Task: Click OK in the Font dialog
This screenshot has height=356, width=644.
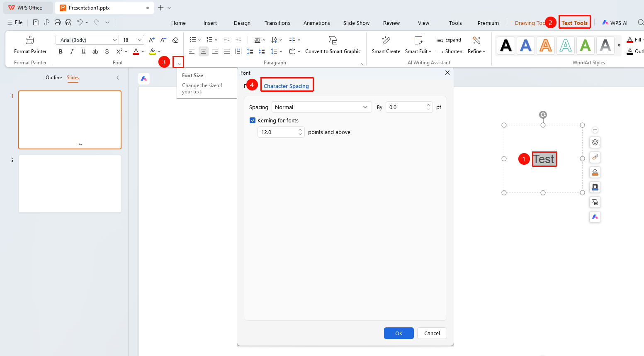Action: point(399,333)
